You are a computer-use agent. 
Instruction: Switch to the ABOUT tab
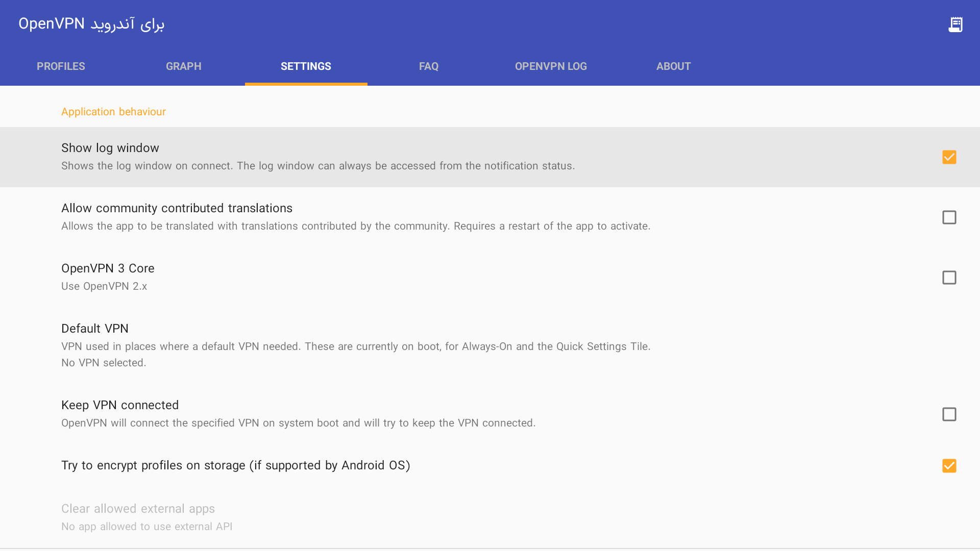(674, 66)
